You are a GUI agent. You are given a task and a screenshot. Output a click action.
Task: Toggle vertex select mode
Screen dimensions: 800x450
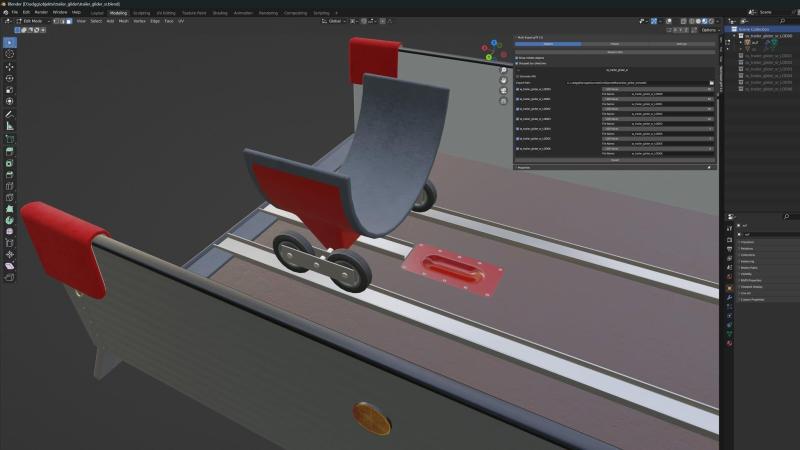[56, 21]
